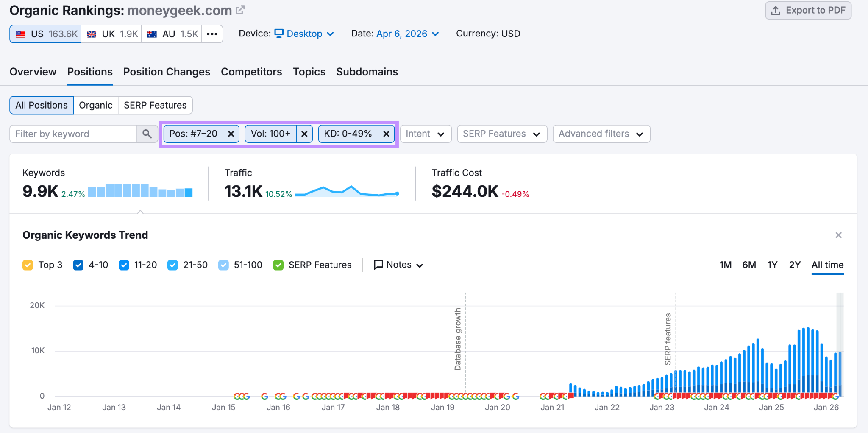868x433 pixels.
Task: Go to the Competitors tab
Action: point(251,72)
